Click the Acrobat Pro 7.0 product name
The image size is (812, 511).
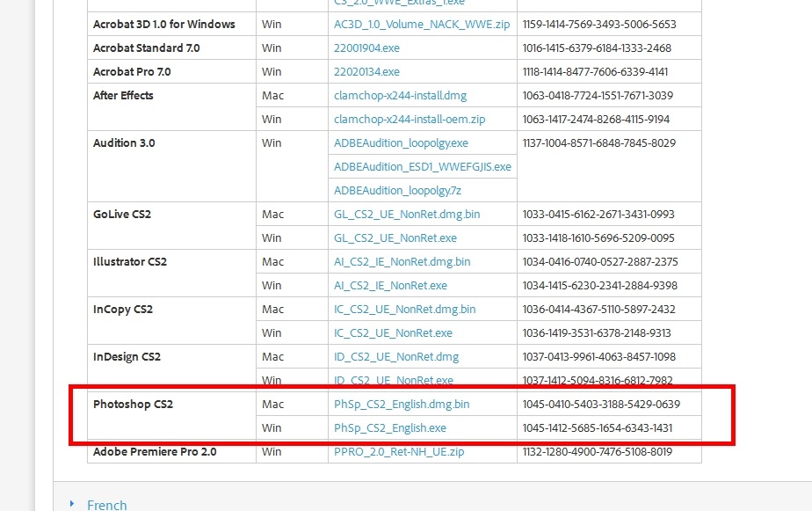point(132,72)
